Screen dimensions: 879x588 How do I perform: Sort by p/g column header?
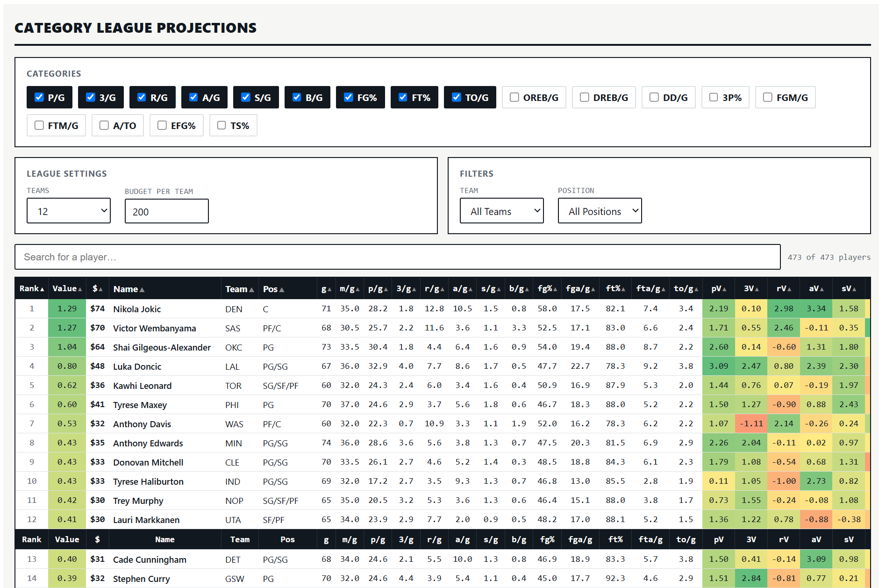point(378,289)
